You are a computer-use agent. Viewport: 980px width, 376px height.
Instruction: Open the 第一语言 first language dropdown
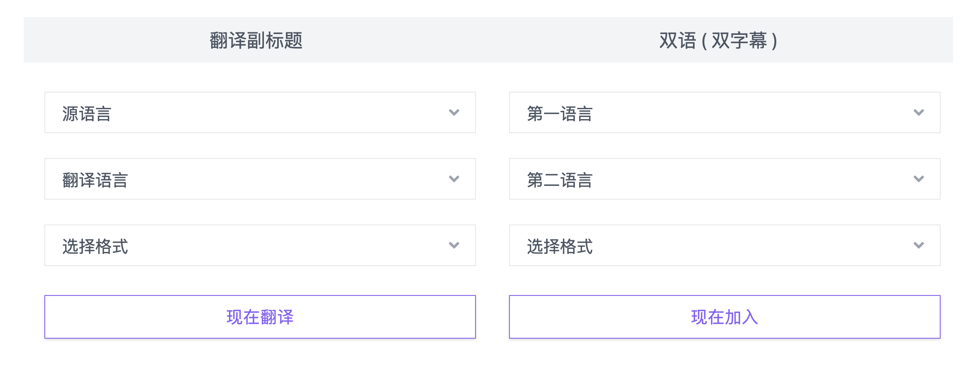point(724,112)
